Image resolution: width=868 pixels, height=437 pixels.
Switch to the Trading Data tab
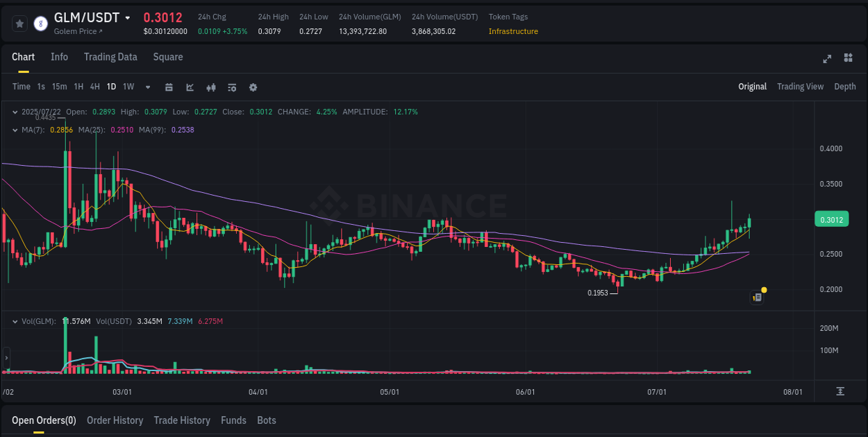pyautogui.click(x=110, y=57)
